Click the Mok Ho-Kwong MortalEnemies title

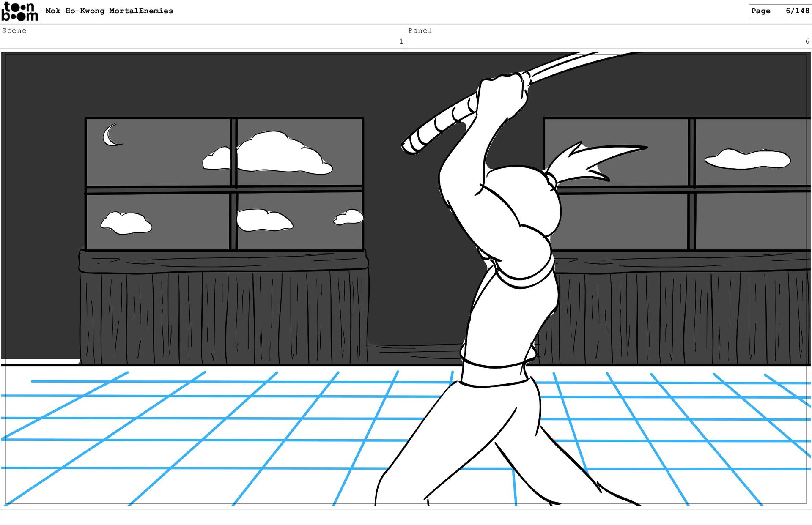pyautogui.click(x=109, y=11)
